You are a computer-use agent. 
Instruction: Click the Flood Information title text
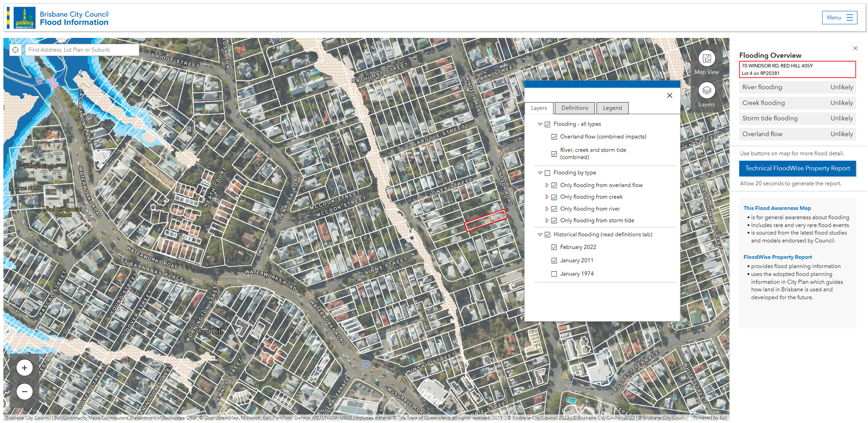pyautogui.click(x=74, y=22)
